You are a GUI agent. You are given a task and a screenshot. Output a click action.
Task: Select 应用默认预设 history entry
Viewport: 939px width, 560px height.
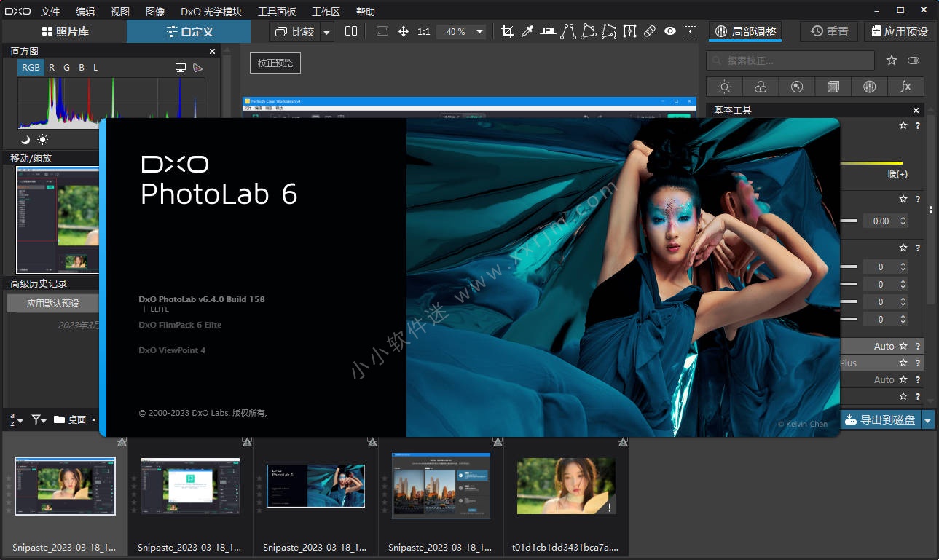[x=53, y=303]
